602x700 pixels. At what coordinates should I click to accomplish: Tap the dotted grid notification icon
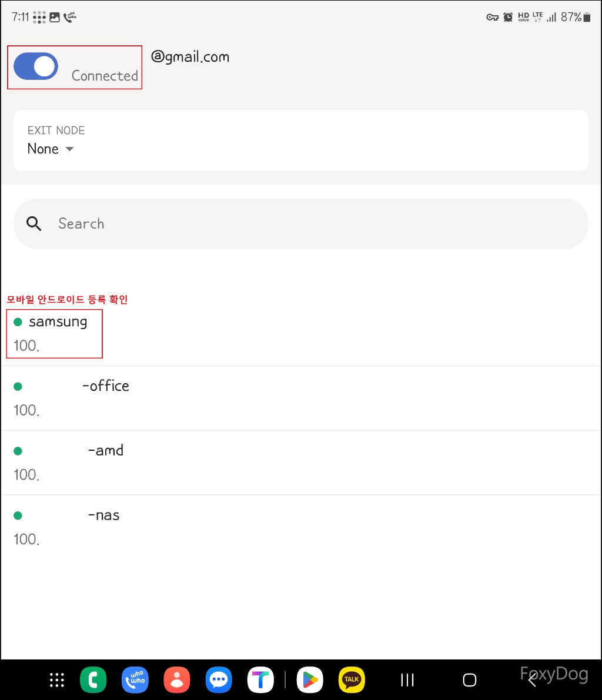pyautogui.click(x=39, y=18)
